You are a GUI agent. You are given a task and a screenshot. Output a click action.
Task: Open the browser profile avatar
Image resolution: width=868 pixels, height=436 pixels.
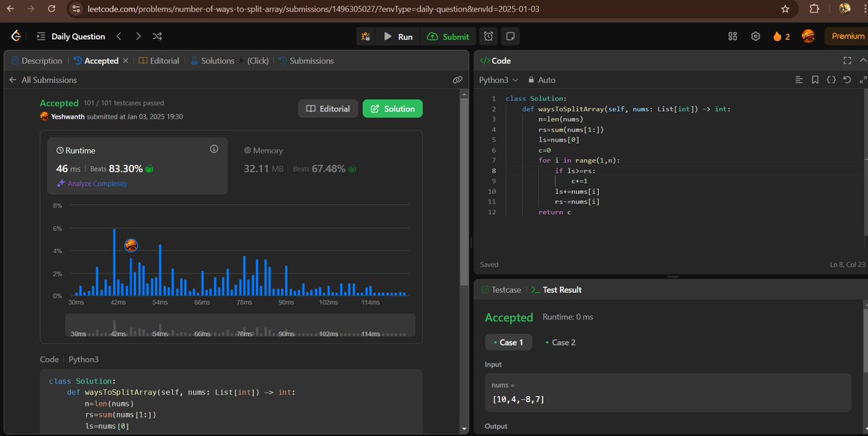844,9
